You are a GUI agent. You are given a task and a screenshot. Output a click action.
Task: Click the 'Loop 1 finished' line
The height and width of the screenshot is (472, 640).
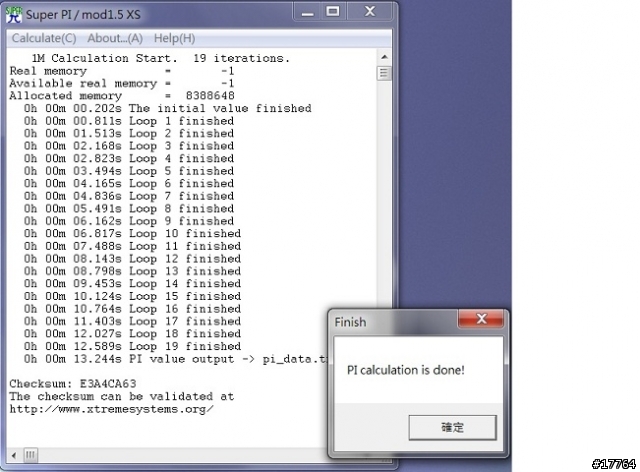click(x=129, y=121)
